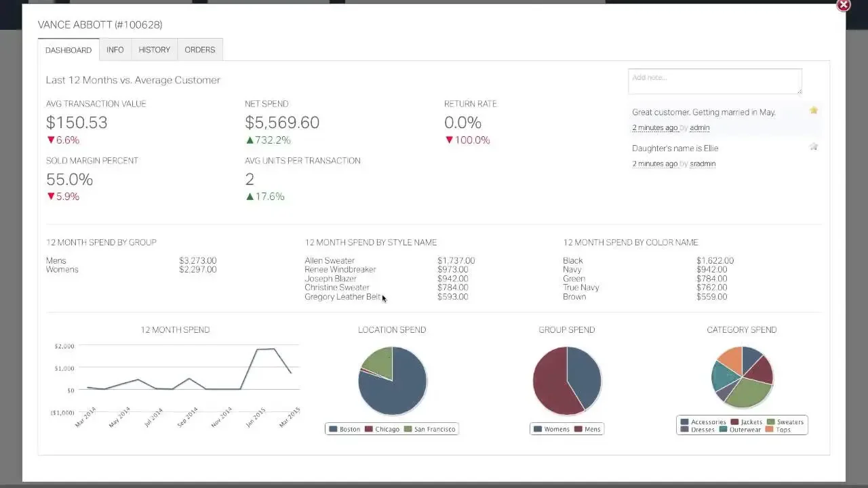Open the sradmin author link

[703, 163]
